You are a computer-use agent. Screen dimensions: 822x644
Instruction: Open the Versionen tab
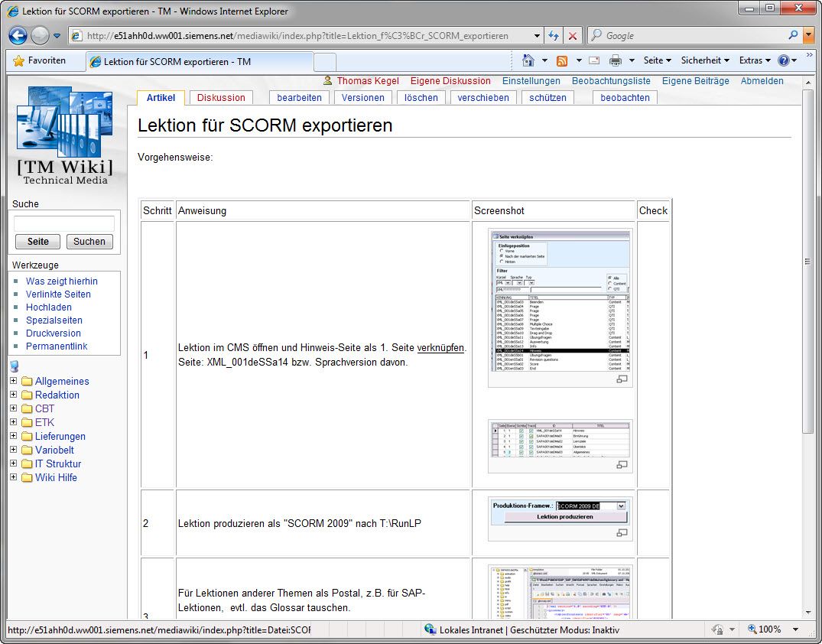pyautogui.click(x=362, y=98)
